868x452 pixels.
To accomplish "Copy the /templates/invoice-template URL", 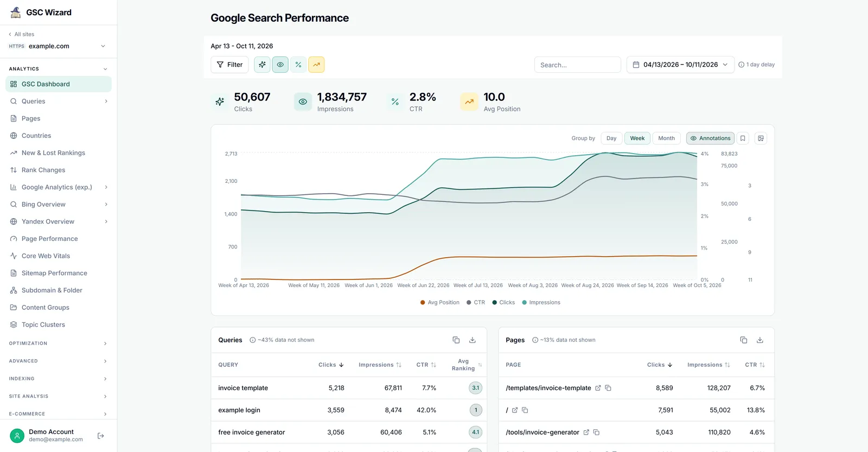I will tap(608, 388).
